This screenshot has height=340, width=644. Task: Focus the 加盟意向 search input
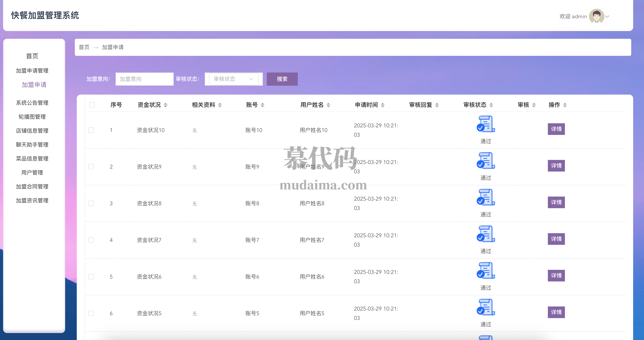(144, 79)
